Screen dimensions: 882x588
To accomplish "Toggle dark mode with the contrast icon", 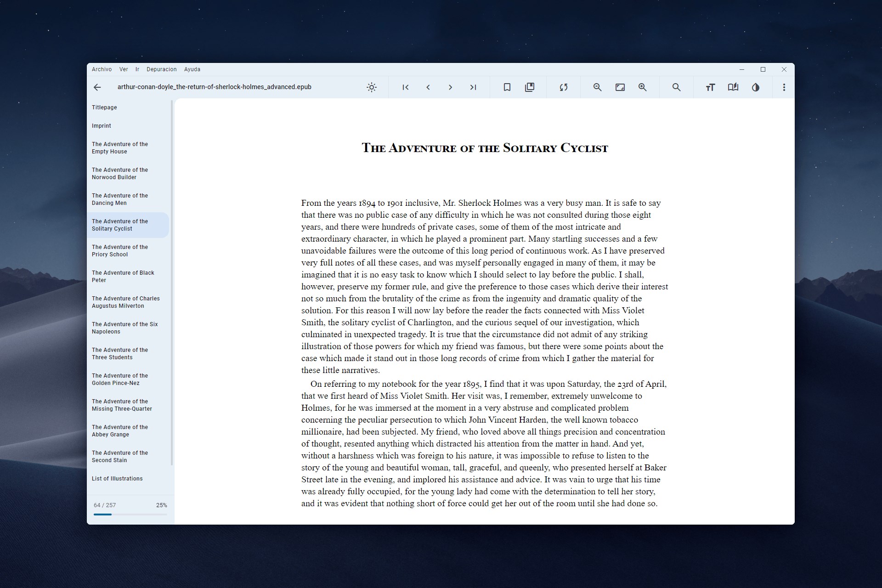I will (755, 87).
